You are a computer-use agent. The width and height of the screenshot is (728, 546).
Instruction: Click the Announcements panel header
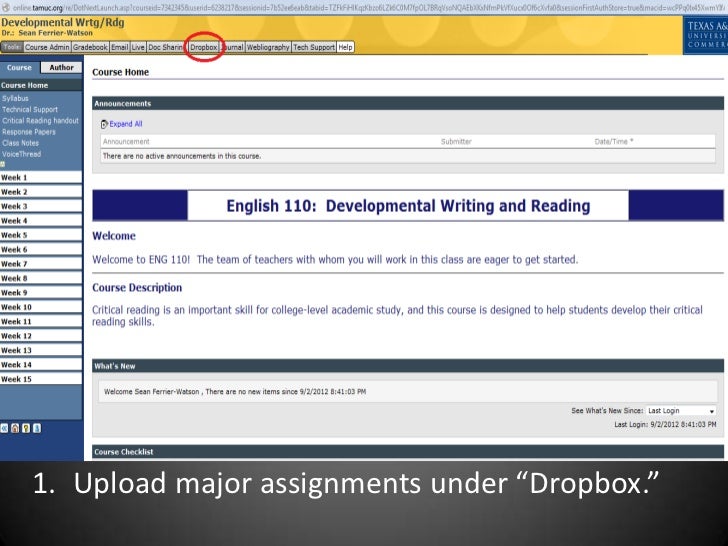[x=408, y=104]
